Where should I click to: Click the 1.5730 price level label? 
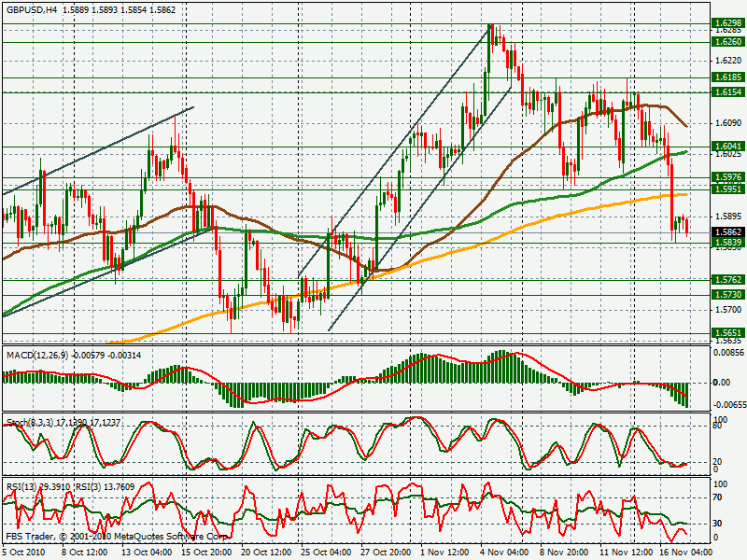click(x=728, y=295)
